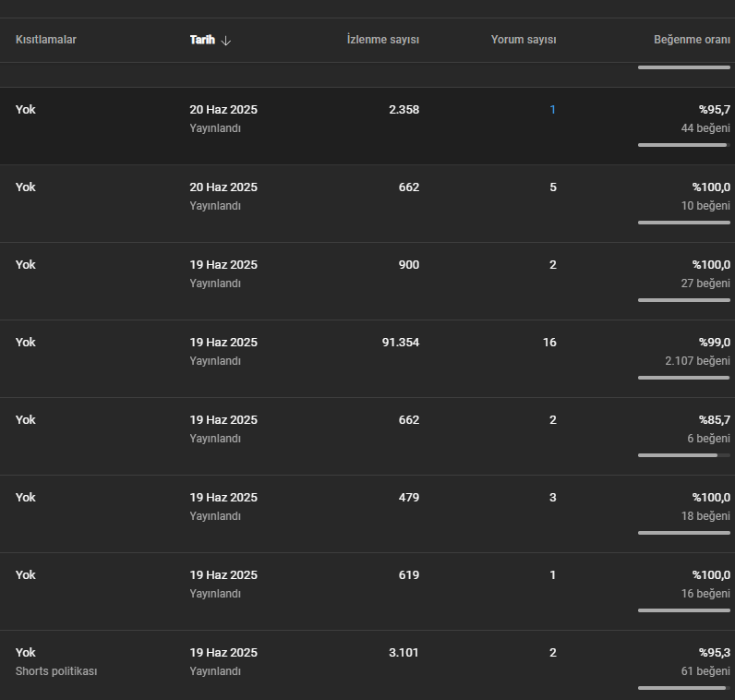Click 19 Haz 2025 in the 3.101 views row
The image size is (735, 700).
pyautogui.click(x=223, y=653)
